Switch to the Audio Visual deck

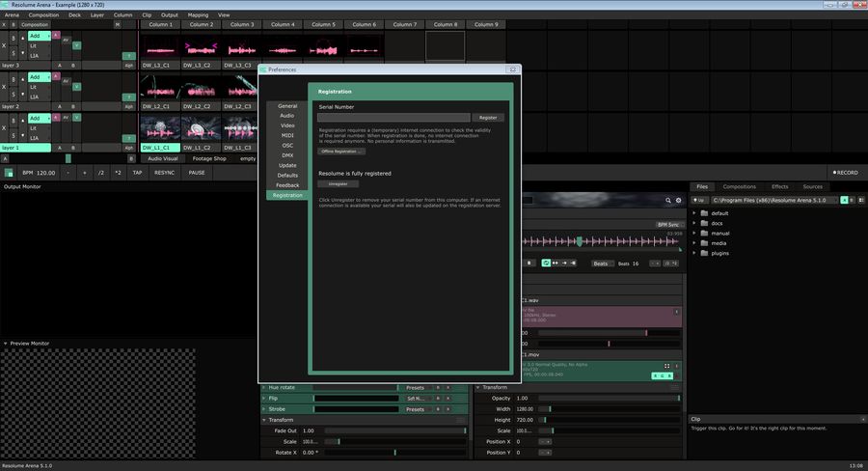163,158
